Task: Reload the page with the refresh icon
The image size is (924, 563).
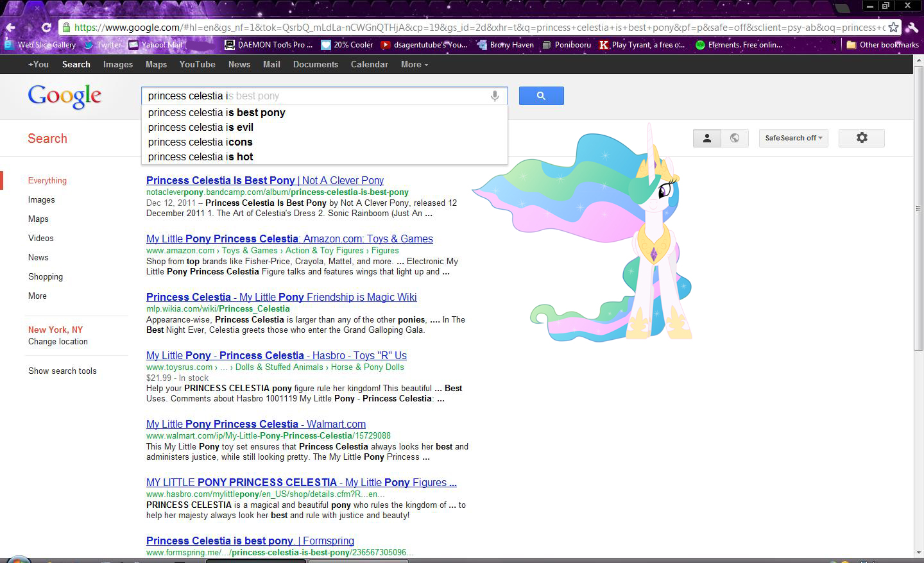Action: point(46,28)
